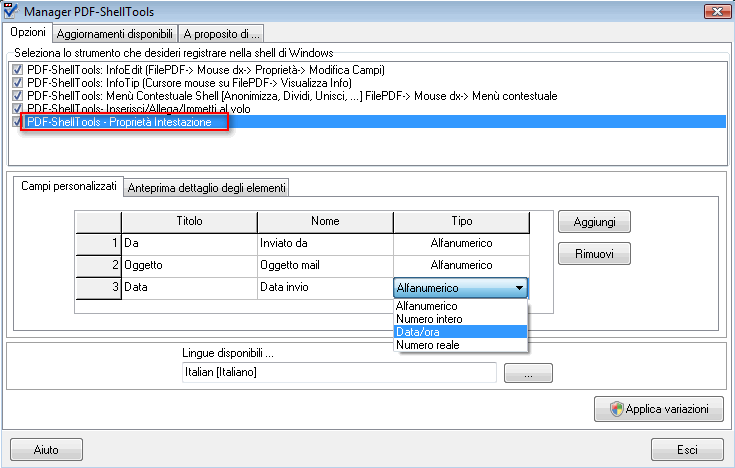Click the Titolo column header

189,221
